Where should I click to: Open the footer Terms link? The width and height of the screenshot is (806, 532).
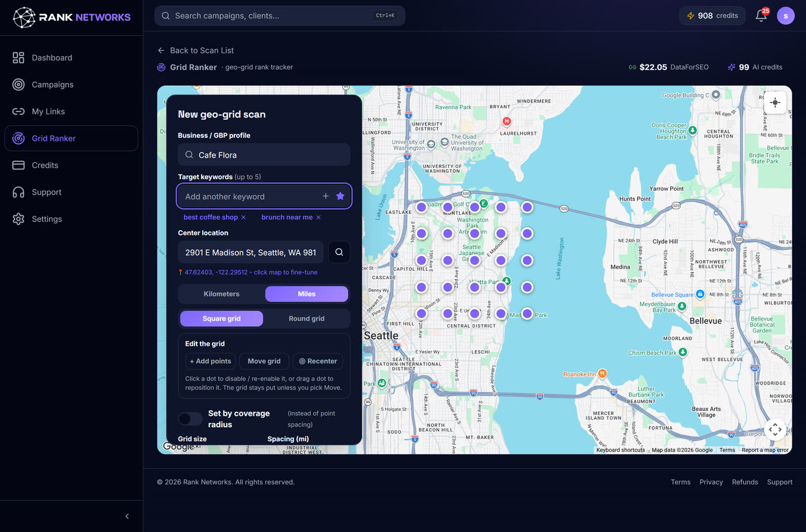pyautogui.click(x=680, y=482)
